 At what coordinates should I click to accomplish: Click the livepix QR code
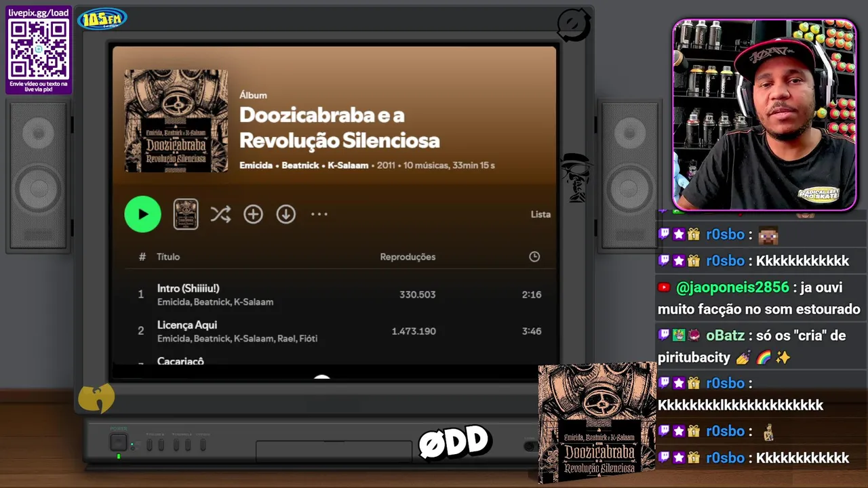(x=39, y=49)
